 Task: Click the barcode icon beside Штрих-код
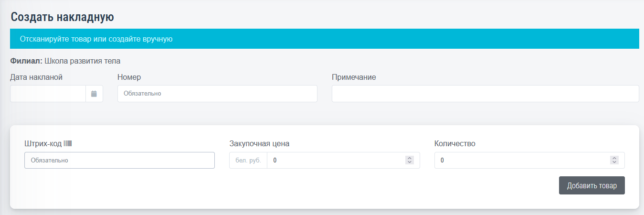[68, 143]
